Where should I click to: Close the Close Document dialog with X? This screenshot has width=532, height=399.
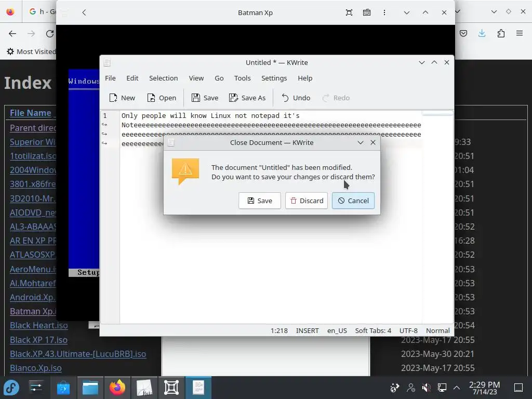click(373, 142)
